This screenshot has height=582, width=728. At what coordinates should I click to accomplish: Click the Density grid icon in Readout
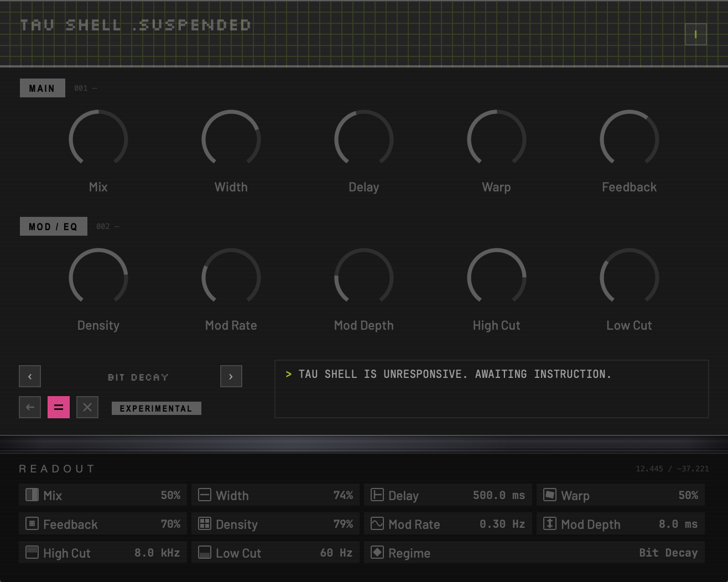[205, 523]
